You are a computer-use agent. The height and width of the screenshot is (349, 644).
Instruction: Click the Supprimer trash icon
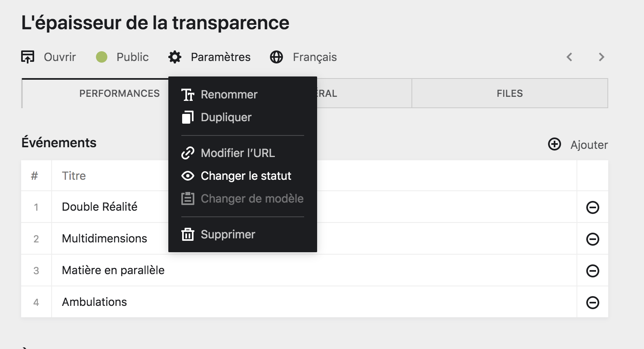[187, 234]
